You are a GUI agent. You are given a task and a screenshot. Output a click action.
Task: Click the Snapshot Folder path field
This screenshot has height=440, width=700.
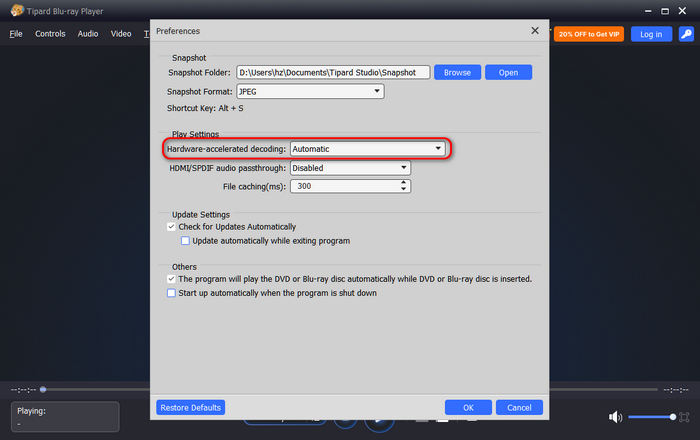pyautogui.click(x=333, y=72)
